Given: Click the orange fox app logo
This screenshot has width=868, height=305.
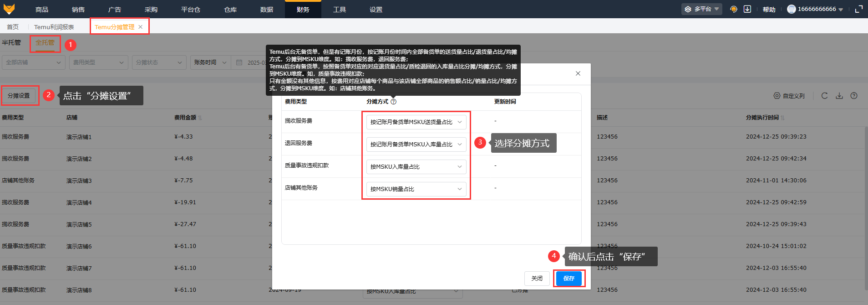Looking at the screenshot, I should pyautogui.click(x=9, y=9).
